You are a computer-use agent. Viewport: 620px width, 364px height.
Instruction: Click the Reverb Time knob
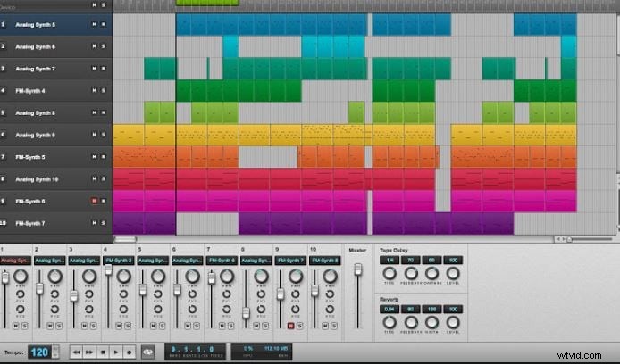[x=390, y=323]
